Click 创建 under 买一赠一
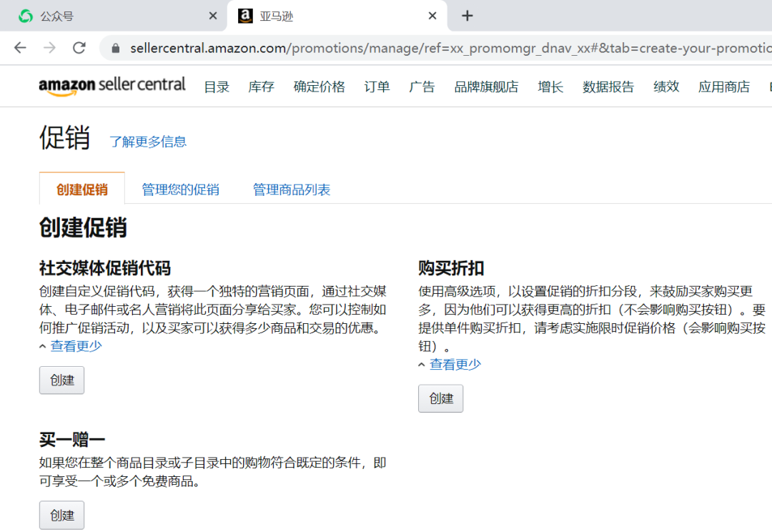772x532 pixels. tap(61, 515)
